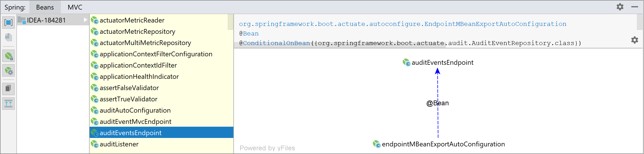644x154 pixels.
Task: Click the Show Bean Documentation icon
Action: (8, 89)
